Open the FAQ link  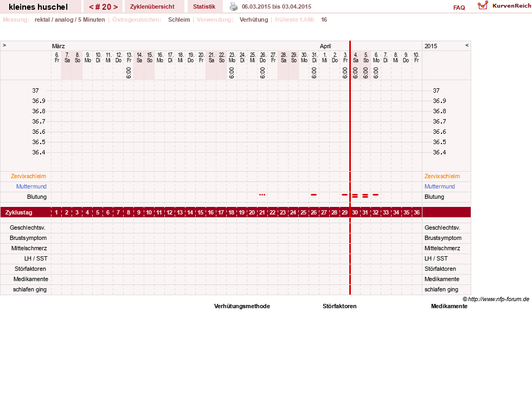click(459, 8)
